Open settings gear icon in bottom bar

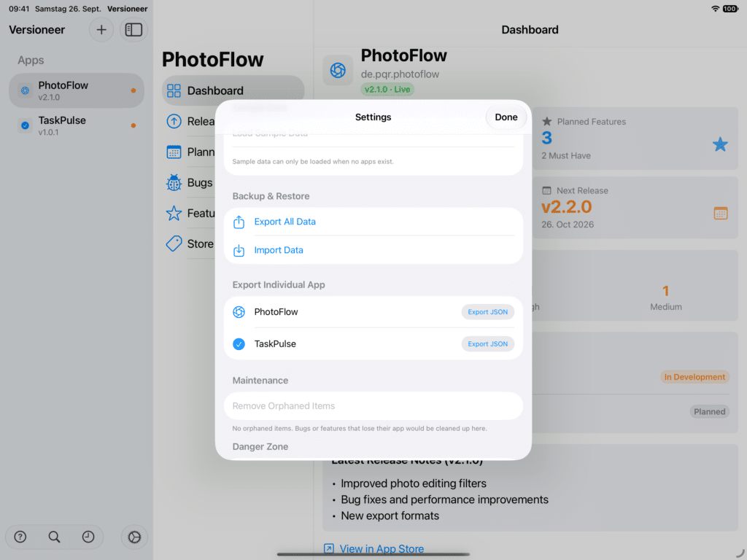click(134, 537)
